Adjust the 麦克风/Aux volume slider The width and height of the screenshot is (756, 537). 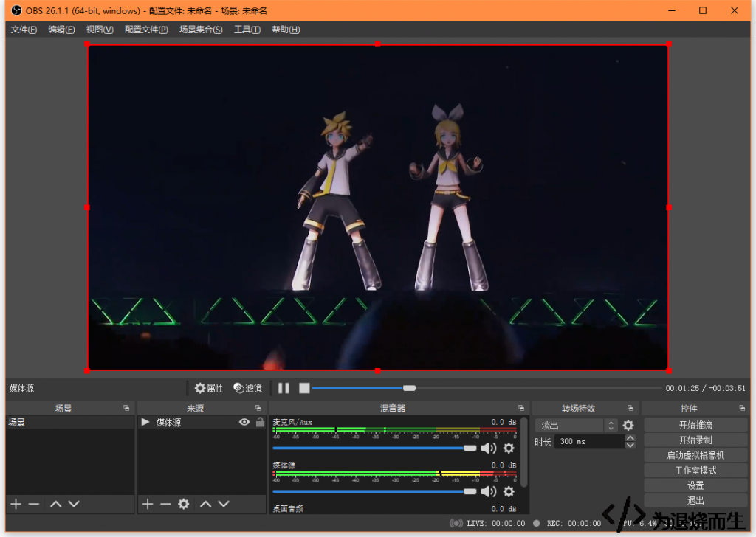pos(374,448)
